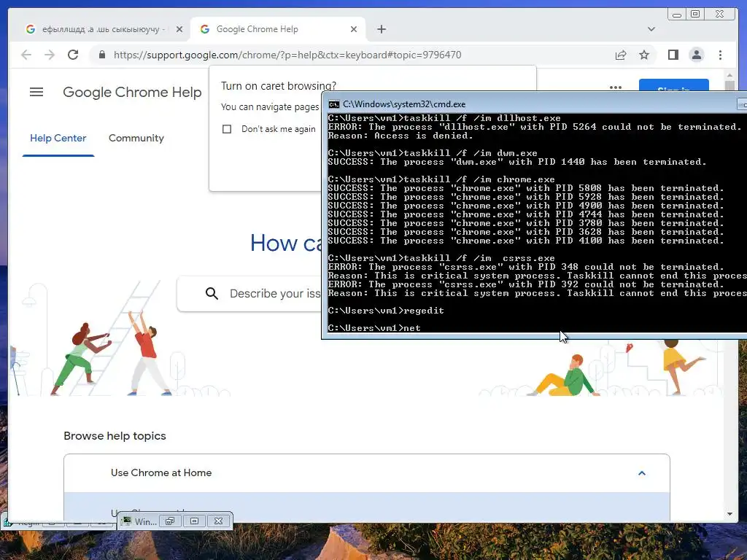Click the address bar URL

pyautogui.click(x=287, y=55)
